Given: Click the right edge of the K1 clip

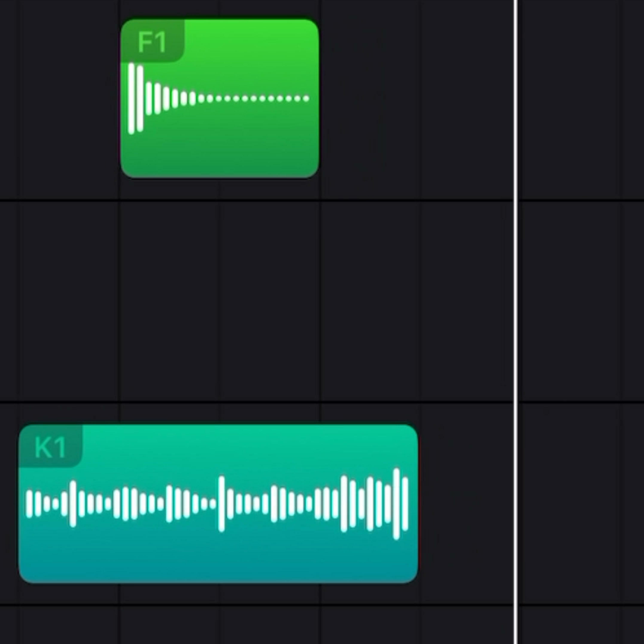Looking at the screenshot, I should tap(417, 504).
